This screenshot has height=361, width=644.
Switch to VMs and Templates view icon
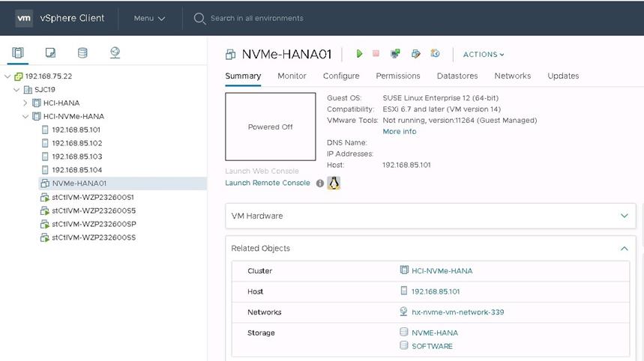pos(50,52)
